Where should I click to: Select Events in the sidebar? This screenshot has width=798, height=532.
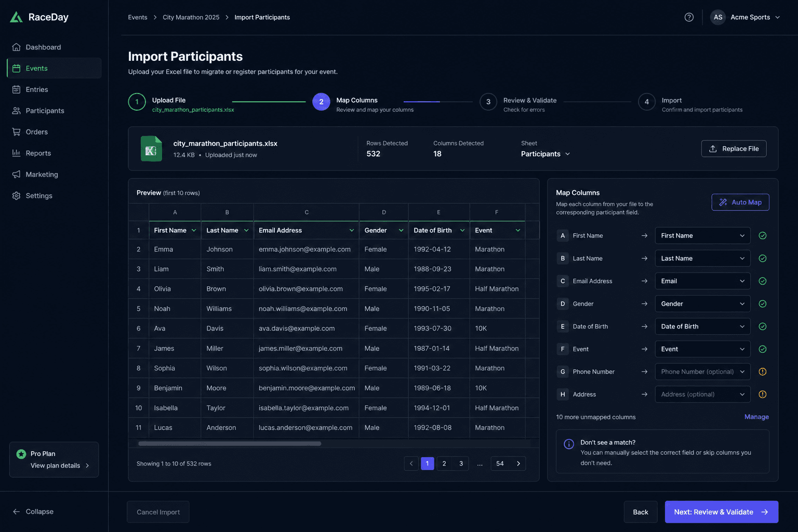[x=54, y=68]
